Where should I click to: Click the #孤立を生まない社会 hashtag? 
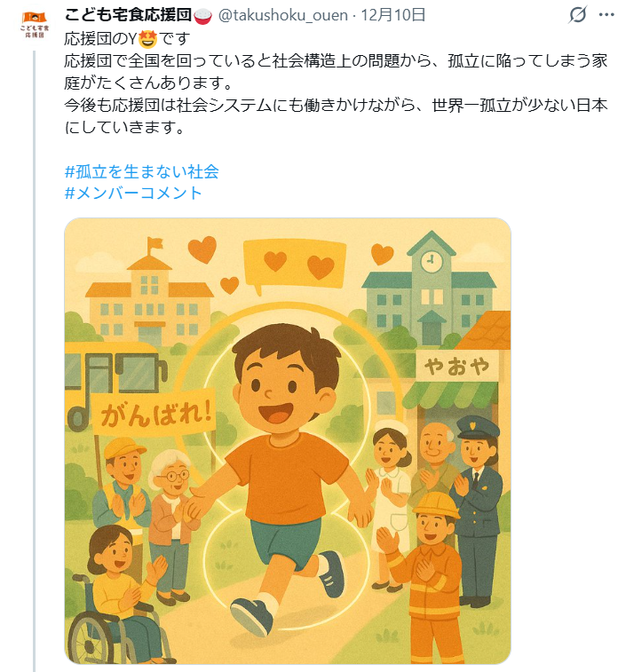[x=141, y=171]
